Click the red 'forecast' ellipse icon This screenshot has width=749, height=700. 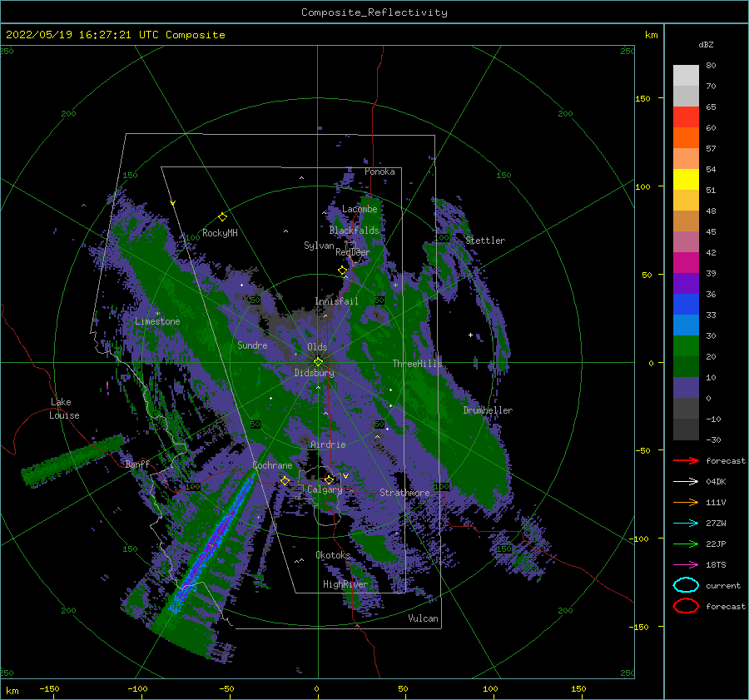pos(686,606)
